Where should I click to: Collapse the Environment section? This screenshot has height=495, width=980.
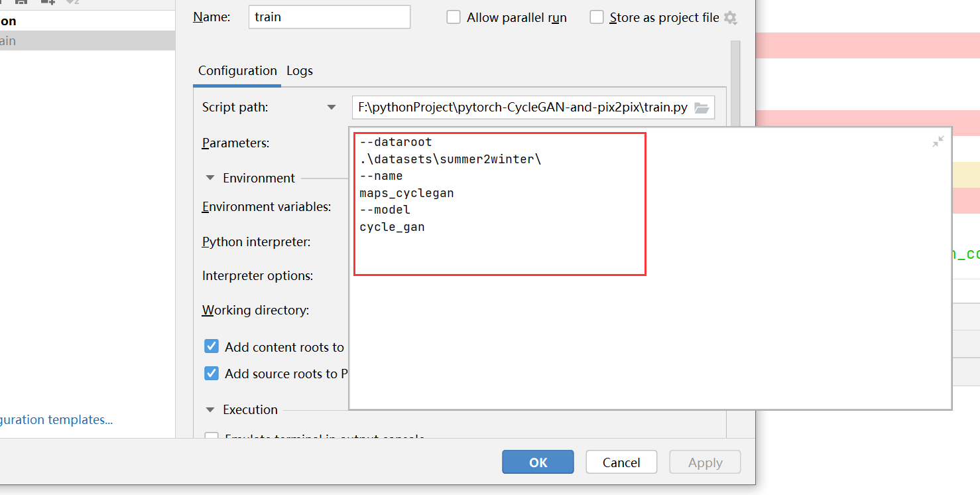(x=210, y=178)
